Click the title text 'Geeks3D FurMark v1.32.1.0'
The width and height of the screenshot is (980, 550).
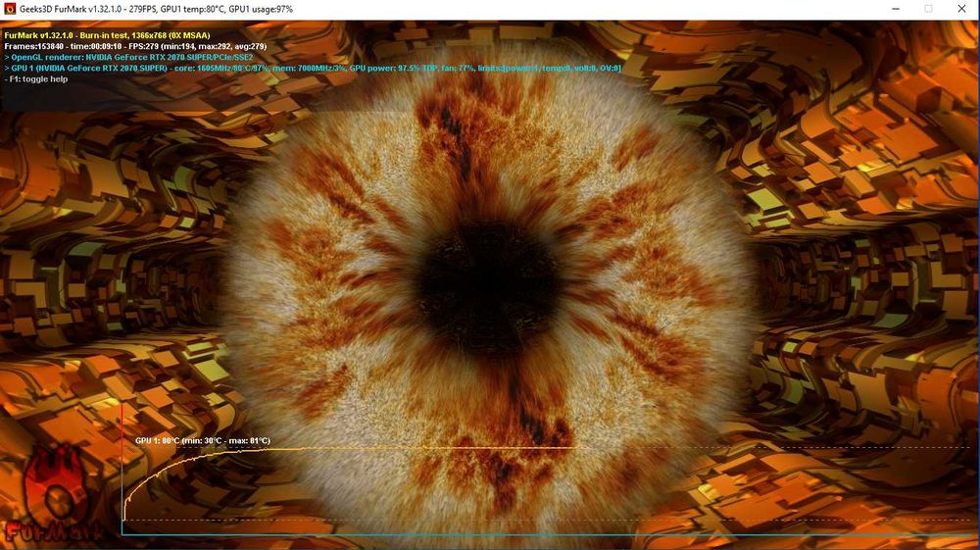coord(71,10)
